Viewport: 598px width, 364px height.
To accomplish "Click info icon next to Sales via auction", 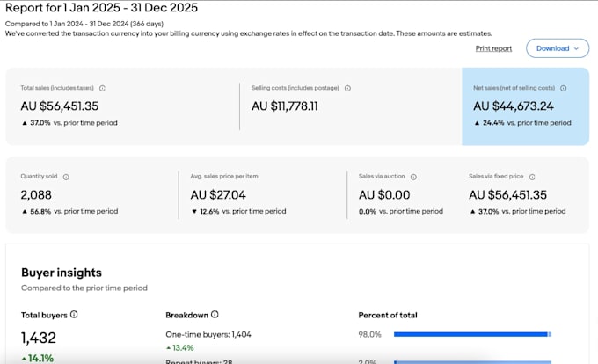I will click(413, 177).
